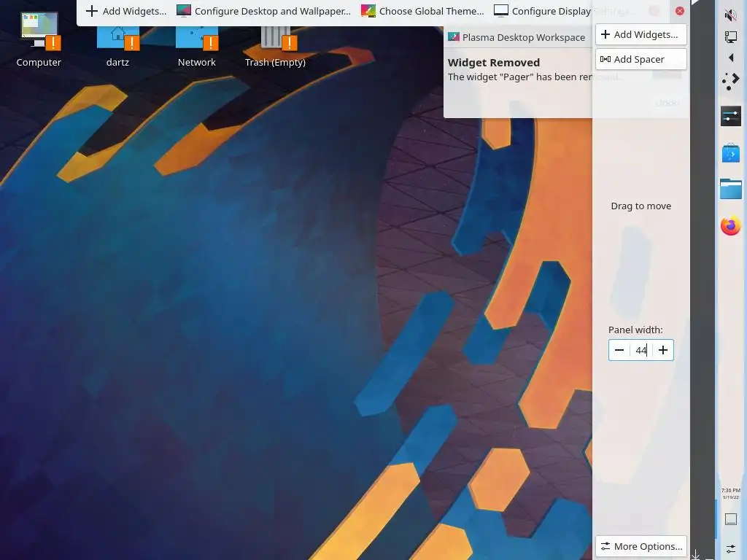Screen dimensions: 747x560
Task: Click the network connections tray icon
Action: 730,36
